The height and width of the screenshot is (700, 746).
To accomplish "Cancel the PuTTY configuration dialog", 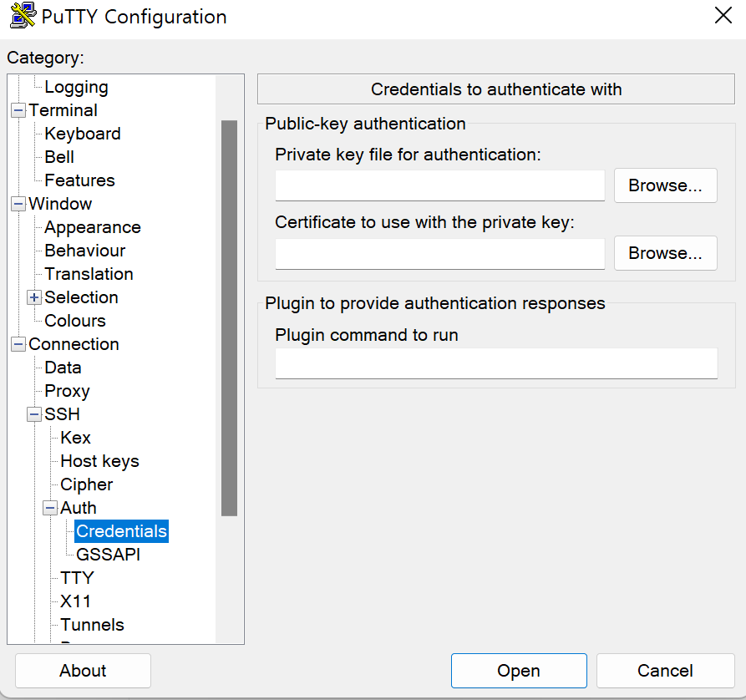I will pyautogui.click(x=666, y=671).
